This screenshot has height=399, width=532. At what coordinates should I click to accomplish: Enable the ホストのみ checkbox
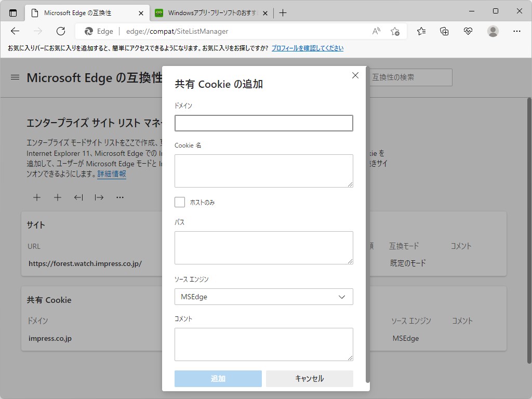[179, 202]
